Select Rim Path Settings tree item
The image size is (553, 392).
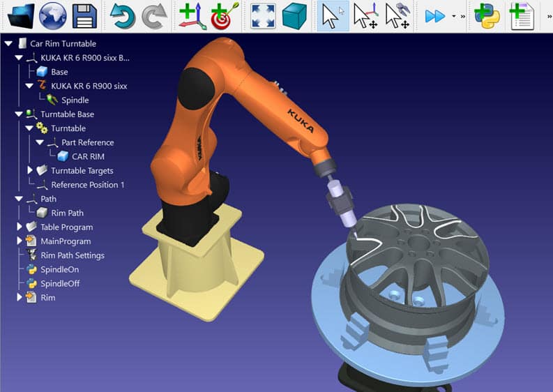coord(72,255)
